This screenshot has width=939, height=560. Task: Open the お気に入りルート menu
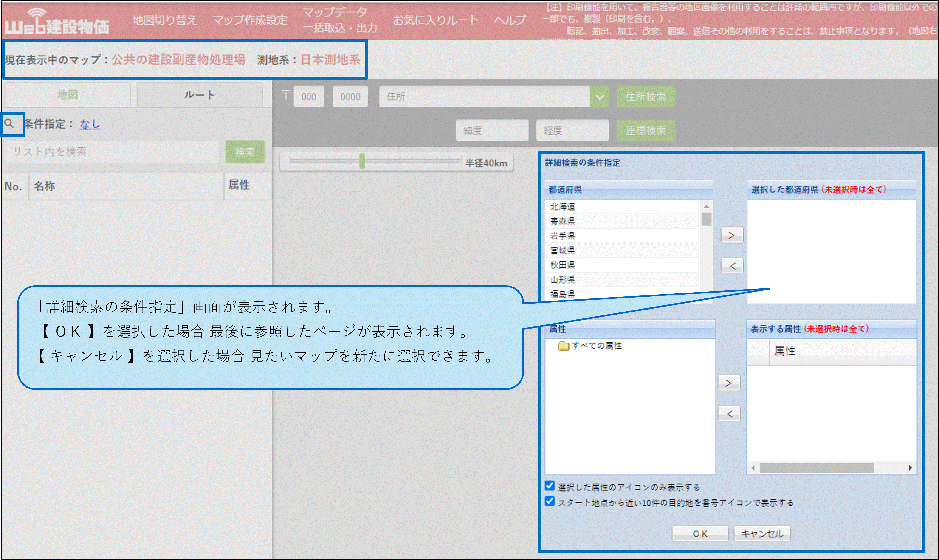point(436,20)
